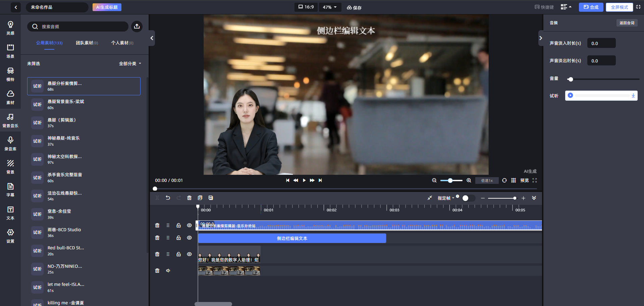Screen dimensions: 644x306
Task: Open the 素材 materials sidebar panel
Action: pos(10,97)
